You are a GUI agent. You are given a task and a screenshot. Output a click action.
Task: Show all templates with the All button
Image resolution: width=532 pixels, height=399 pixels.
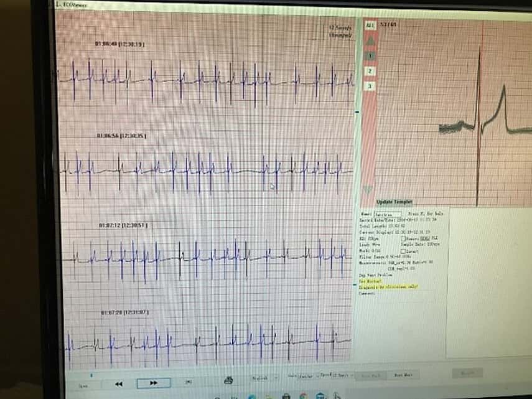point(370,26)
